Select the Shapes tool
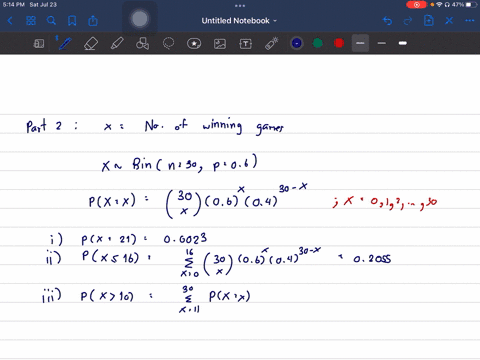Viewport: 480px width, 360px height. 142,43
